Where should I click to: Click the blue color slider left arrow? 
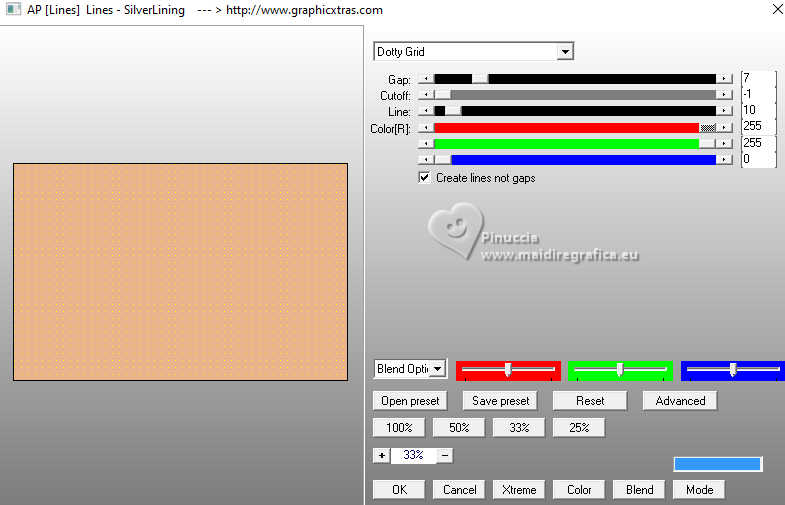click(426, 160)
